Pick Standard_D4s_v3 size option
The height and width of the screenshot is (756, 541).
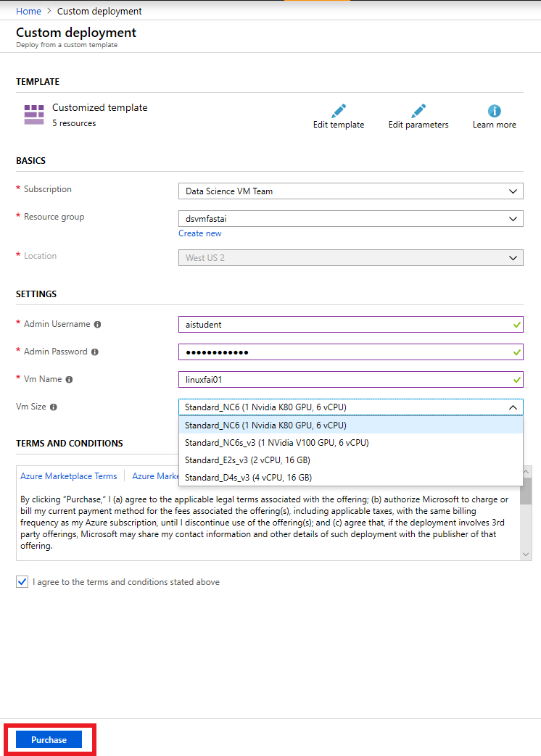point(248,478)
